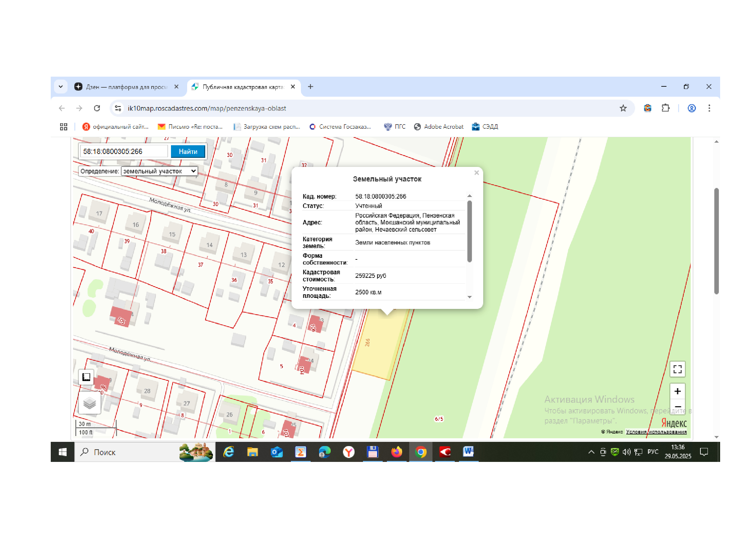
Task: Open the tab search dropdown chevron
Action: tap(60, 87)
